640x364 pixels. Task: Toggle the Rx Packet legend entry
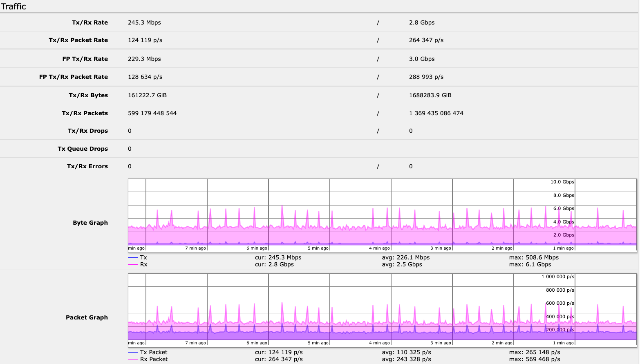[x=153, y=359]
